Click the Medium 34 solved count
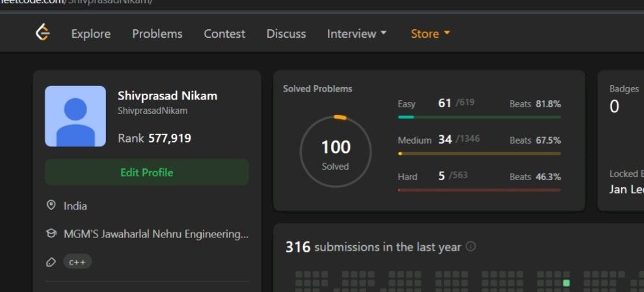Viewport: 644px width, 292px height. point(445,140)
